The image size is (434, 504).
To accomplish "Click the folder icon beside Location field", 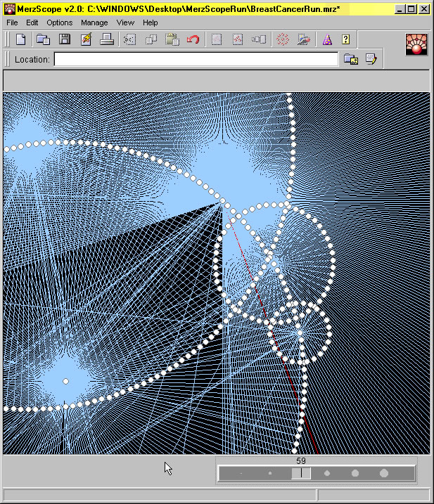I will pos(350,60).
